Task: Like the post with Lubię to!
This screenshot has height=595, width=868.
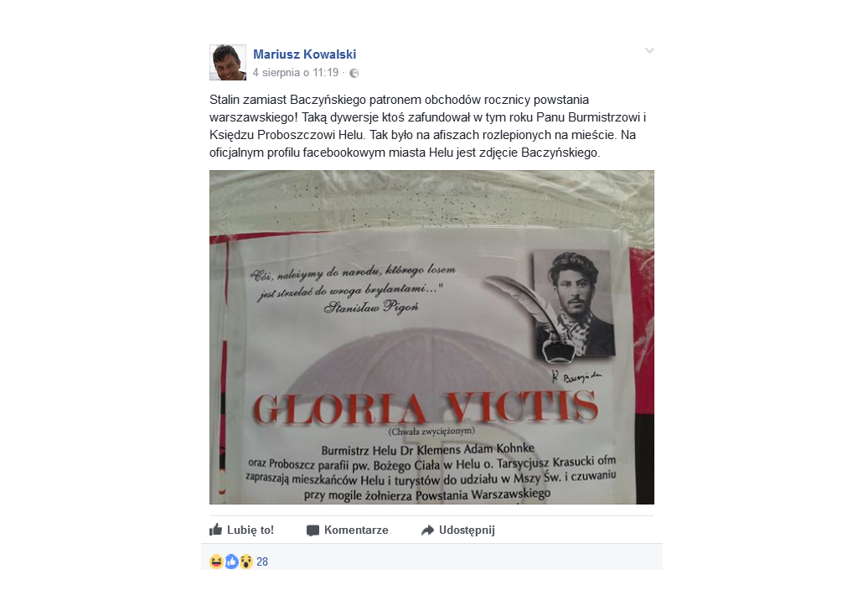Action: (x=241, y=530)
